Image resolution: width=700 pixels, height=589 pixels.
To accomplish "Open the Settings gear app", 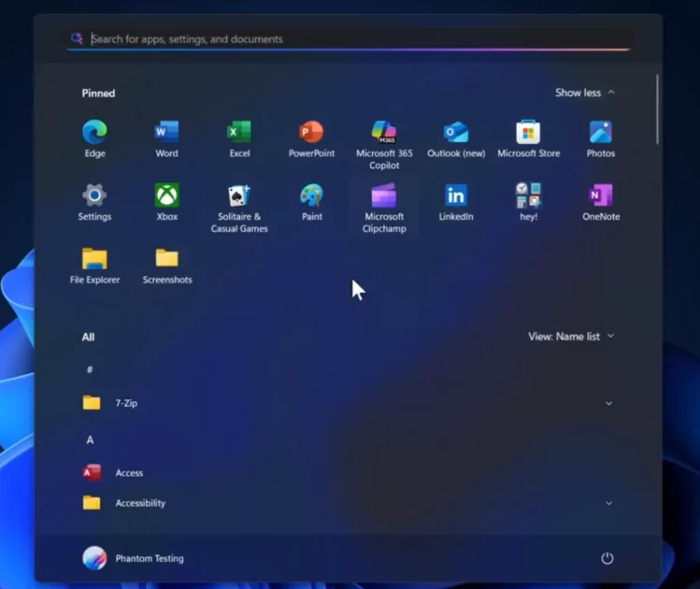I will (94, 202).
